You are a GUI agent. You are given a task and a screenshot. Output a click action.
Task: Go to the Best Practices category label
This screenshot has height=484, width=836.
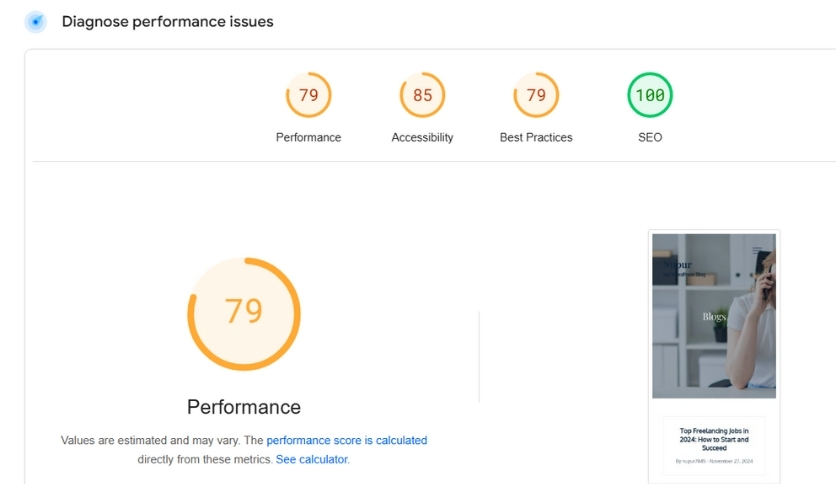(536, 137)
